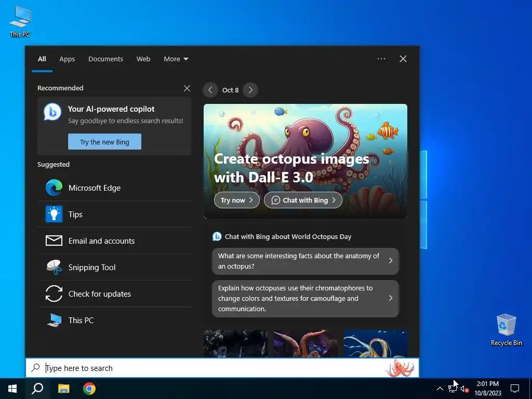This screenshot has height=399, width=532.
Task: Click the muted volume tray icon
Action: pyautogui.click(x=464, y=389)
